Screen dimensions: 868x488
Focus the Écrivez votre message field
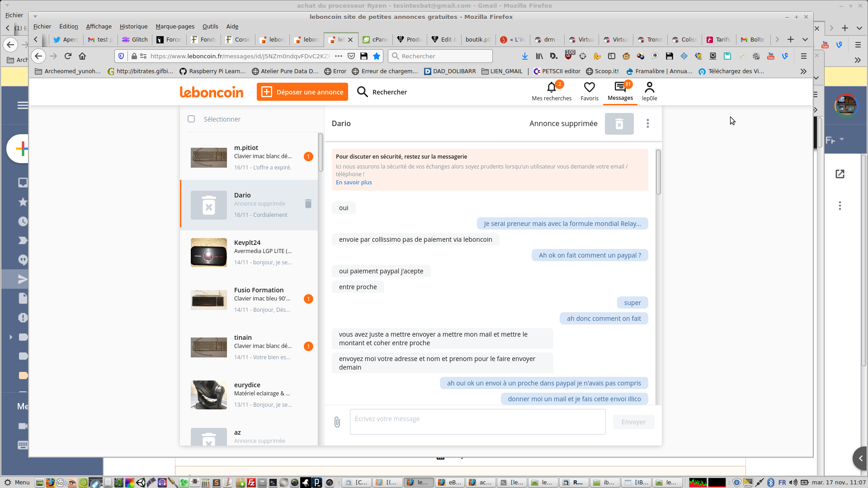click(x=477, y=422)
